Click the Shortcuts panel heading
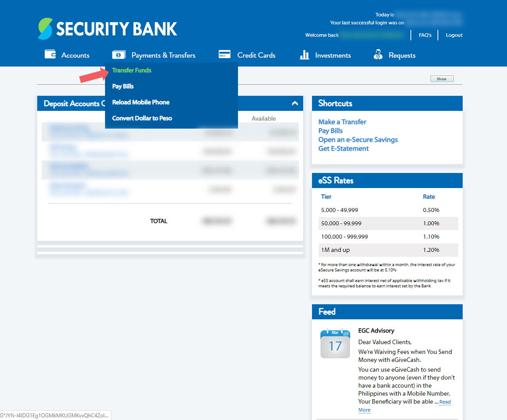This screenshot has width=507, height=420. (x=335, y=103)
